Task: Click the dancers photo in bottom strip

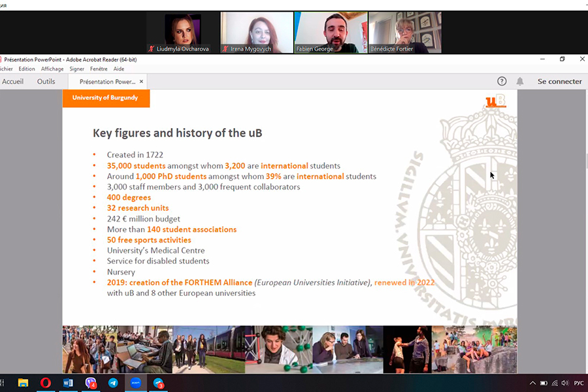Action: click(x=407, y=350)
